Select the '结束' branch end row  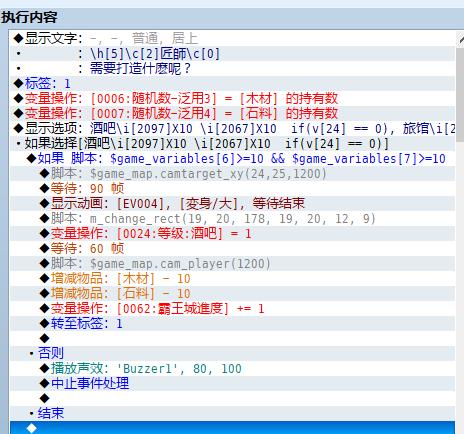[x=232, y=413]
